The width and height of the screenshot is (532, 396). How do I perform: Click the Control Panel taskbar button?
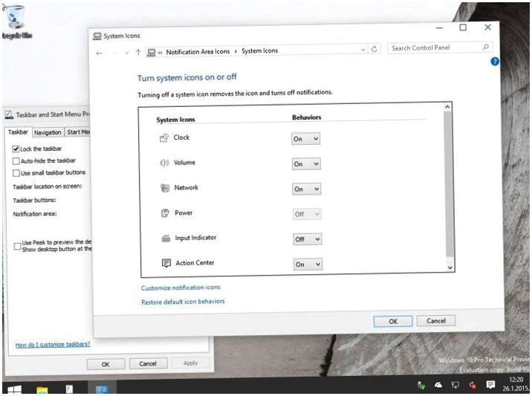coord(102,389)
